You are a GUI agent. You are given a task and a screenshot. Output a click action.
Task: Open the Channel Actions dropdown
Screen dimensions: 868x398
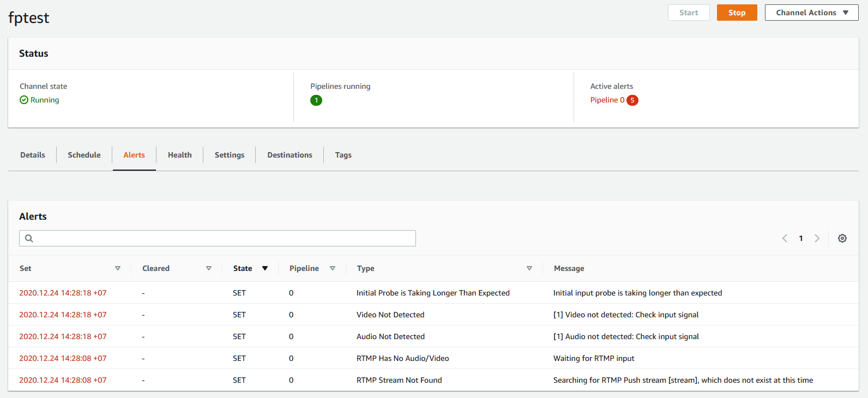(811, 13)
